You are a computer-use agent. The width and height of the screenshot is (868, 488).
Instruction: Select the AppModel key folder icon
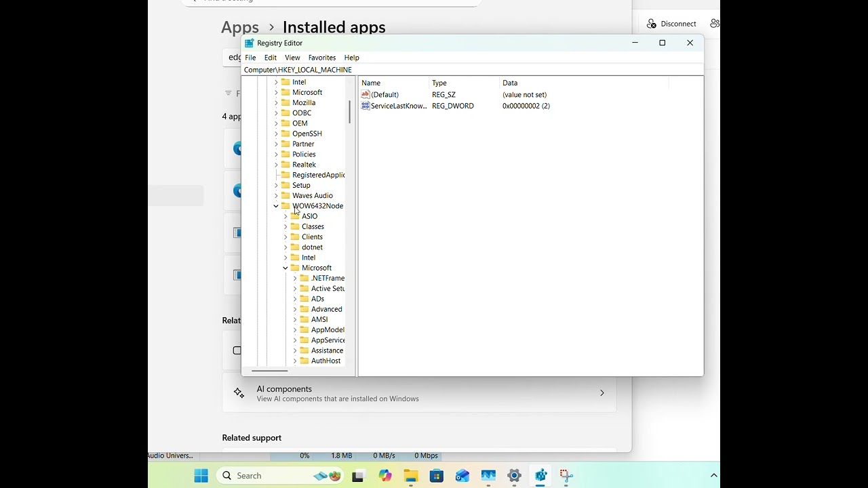(304, 330)
